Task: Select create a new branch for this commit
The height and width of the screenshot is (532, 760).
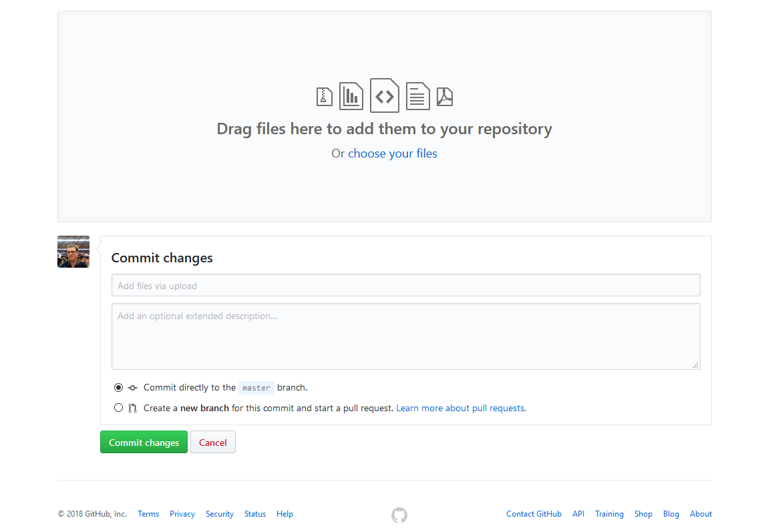Action: [x=118, y=407]
